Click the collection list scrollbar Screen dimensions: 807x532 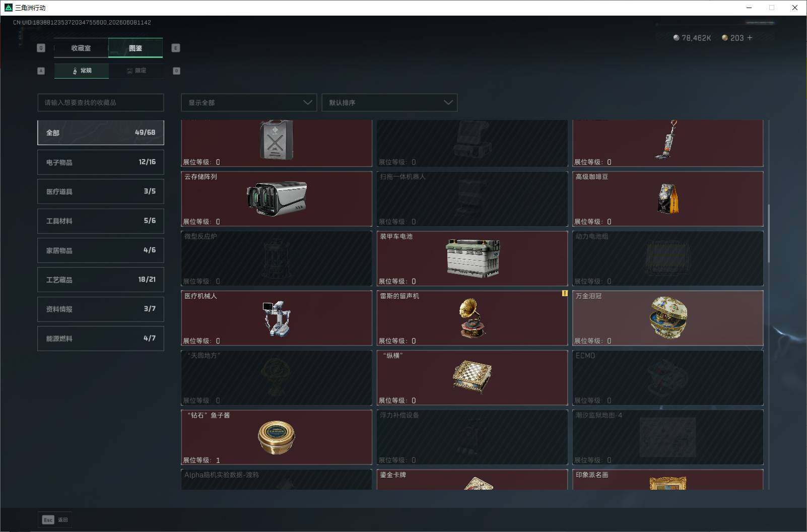point(769,233)
